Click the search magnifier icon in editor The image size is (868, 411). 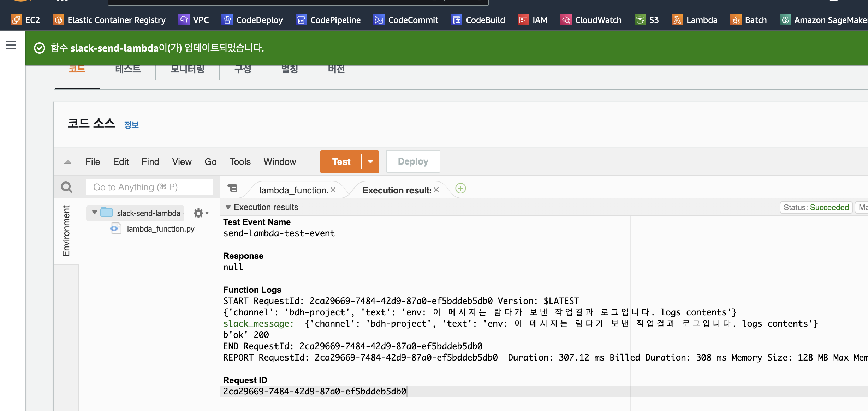[66, 187]
